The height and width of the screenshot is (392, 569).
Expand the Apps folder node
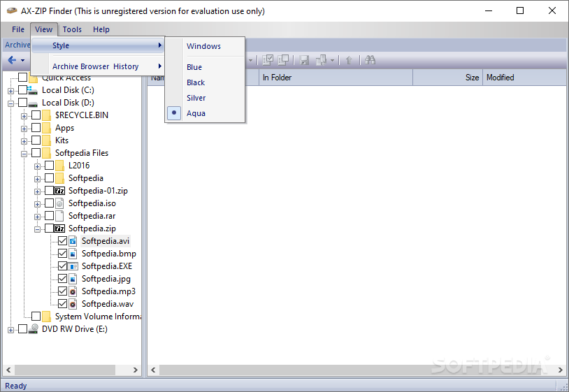coord(24,129)
